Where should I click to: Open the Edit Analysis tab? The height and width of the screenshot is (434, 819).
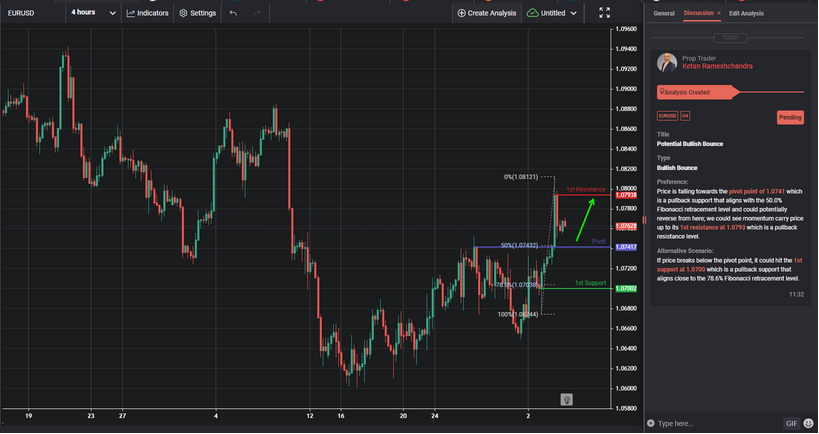click(x=746, y=14)
